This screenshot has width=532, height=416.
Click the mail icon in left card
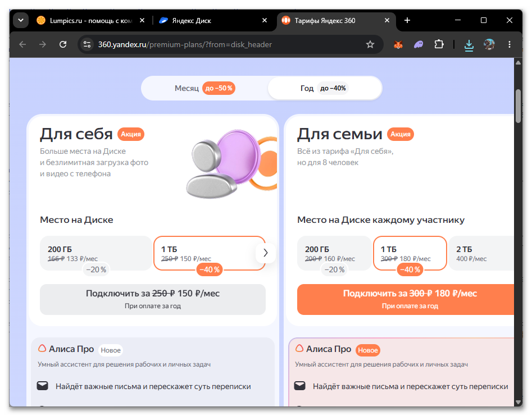pos(42,386)
